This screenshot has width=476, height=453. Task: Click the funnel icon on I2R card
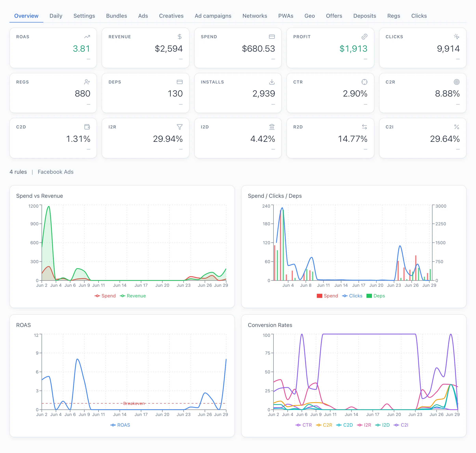point(179,127)
